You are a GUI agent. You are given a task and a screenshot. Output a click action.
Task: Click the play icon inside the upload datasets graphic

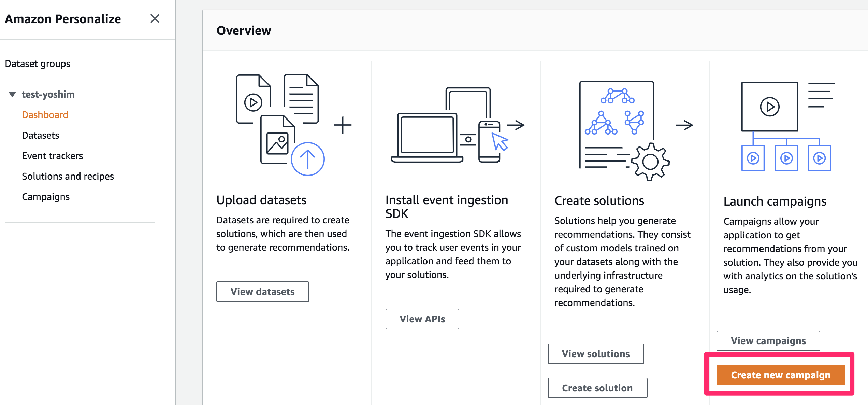pos(253,102)
